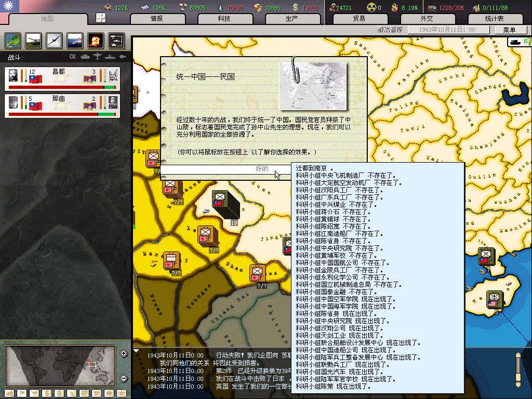Select the coin-stack resources map mode button

[x=59, y=394]
